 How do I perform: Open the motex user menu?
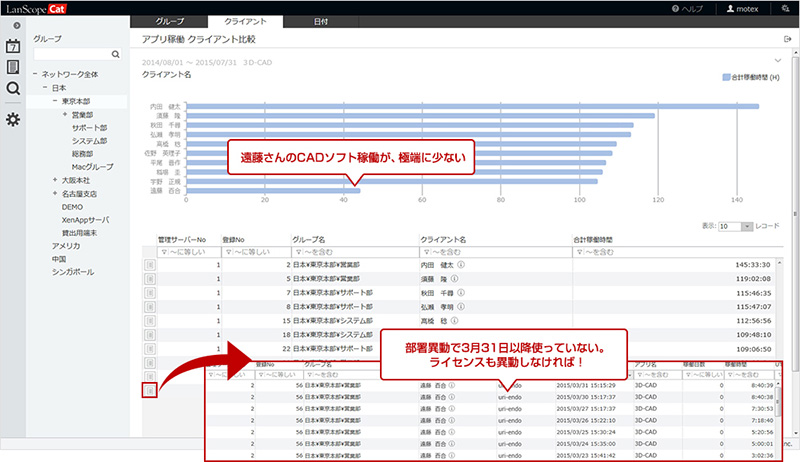(x=742, y=9)
